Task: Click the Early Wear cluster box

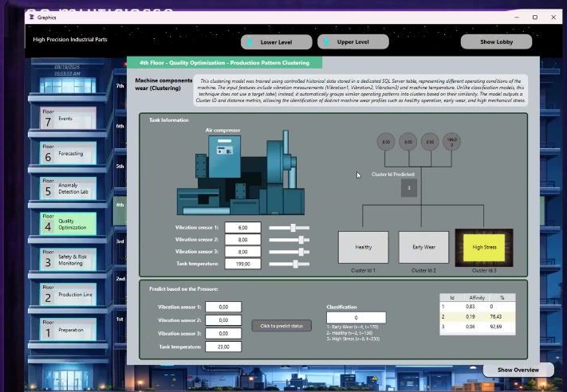Action: click(x=423, y=247)
